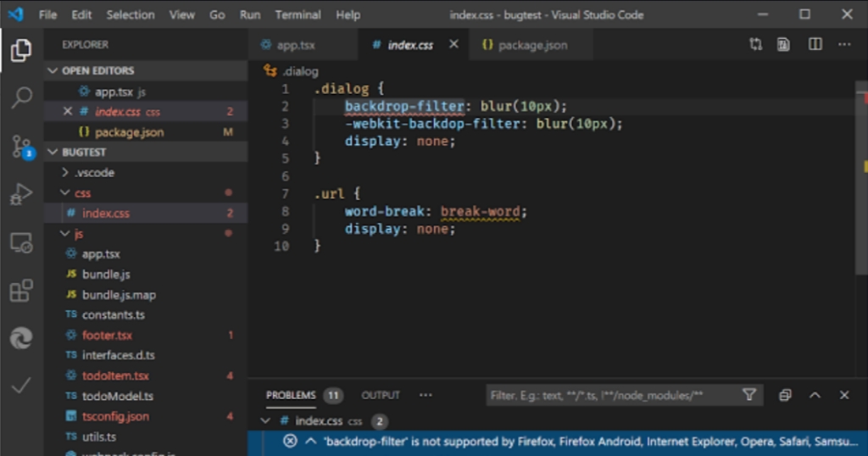The height and width of the screenshot is (456, 868).
Task: Select the backdrop-filter not supported problem row
Action: (558, 442)
